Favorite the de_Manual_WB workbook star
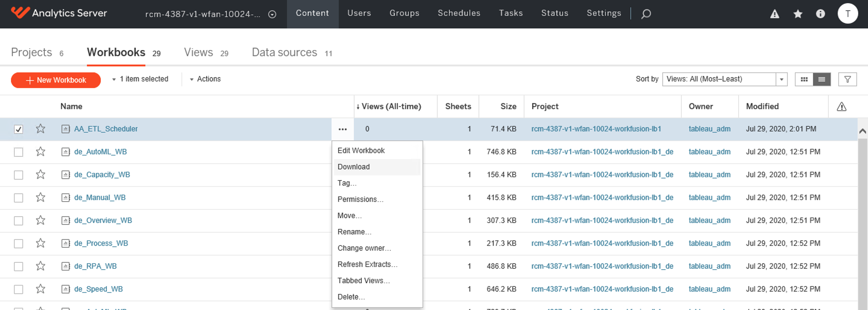This screenshot has height=310, width=868. pyautogui.click(x=40, y=197)
